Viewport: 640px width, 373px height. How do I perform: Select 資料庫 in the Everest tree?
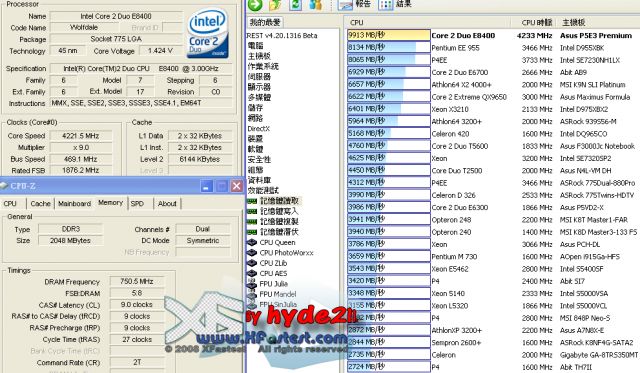click(x=259, y=180)
